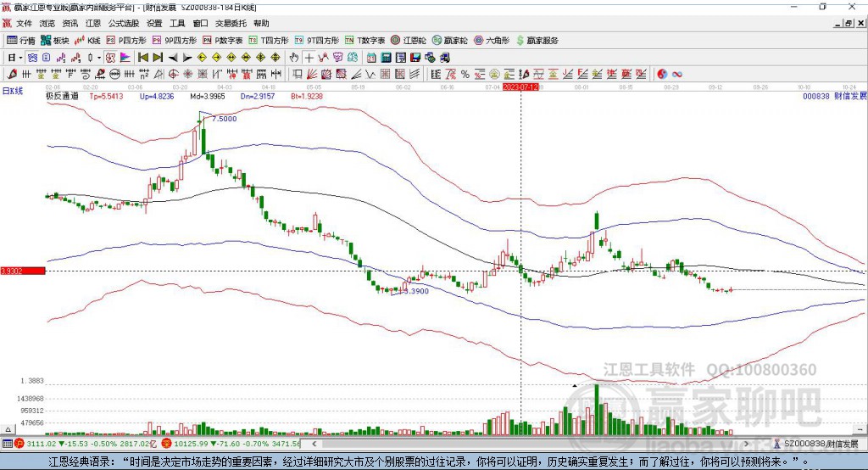Click the 000838 财信发展 stock label
Screen dimensions: 868x470
[834, 96]
